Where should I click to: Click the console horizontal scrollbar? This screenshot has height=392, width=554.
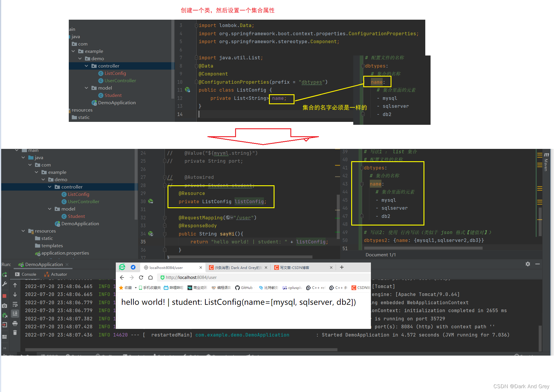pyautogui.click(x=181, y=350)
